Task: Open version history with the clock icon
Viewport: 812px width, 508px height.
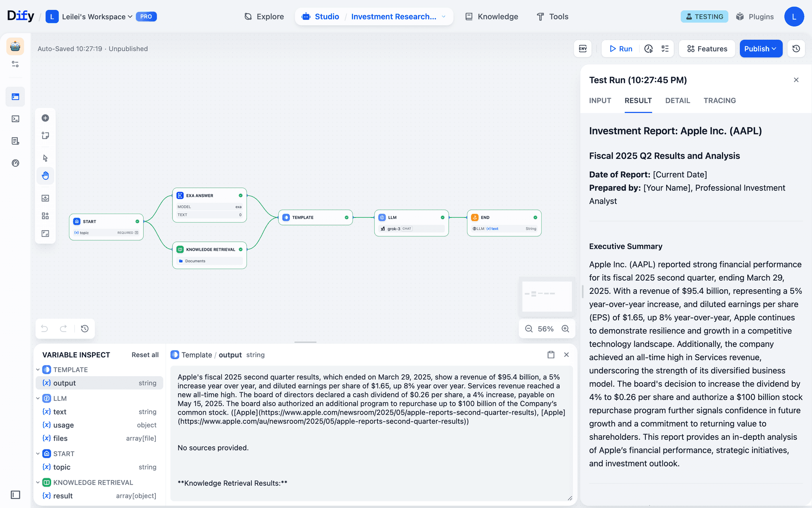Action: [x=797, y=48]
